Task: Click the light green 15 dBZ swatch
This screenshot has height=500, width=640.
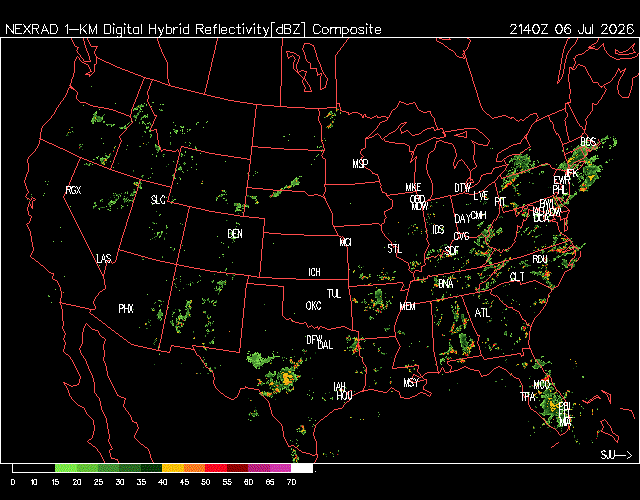Action: click(x=65, y=468)
